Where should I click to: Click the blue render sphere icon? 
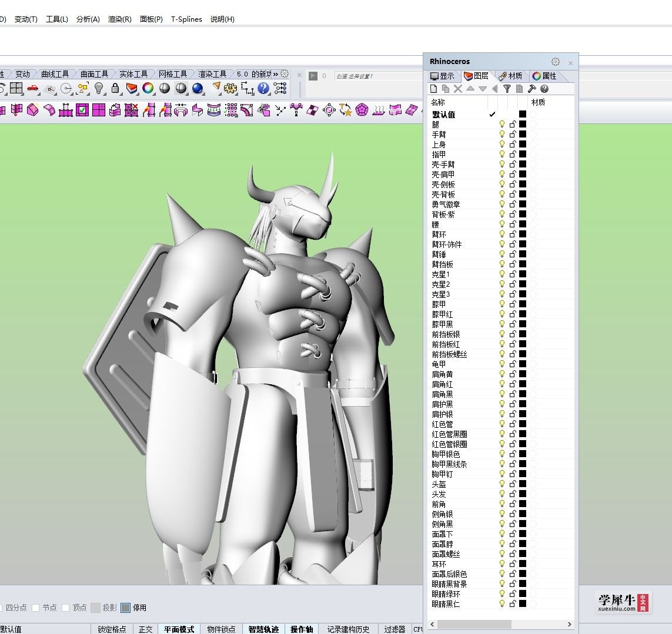pos(198,88)
